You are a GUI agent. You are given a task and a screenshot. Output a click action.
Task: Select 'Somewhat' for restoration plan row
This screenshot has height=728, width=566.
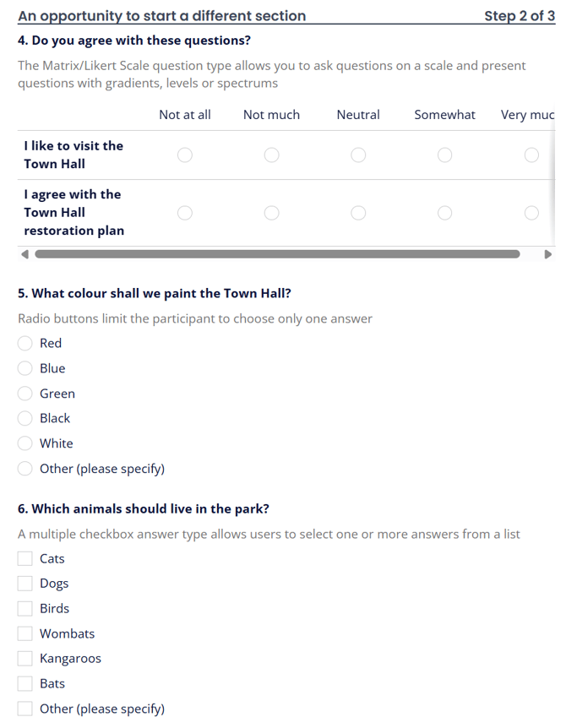(445, 213)
